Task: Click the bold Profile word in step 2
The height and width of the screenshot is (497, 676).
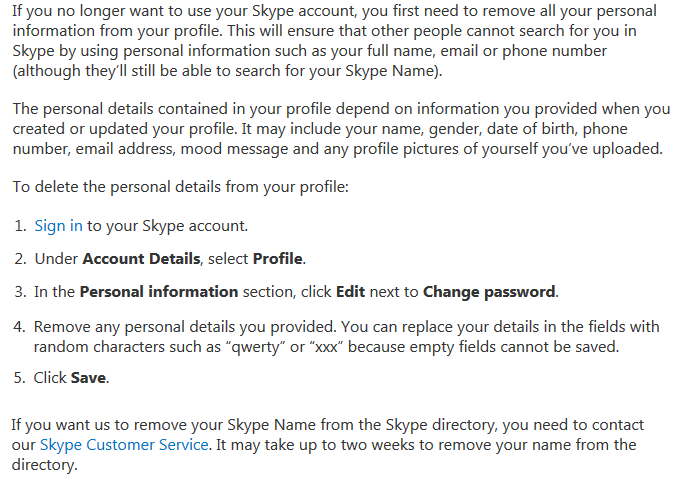Action: click(x=277, y=259)
